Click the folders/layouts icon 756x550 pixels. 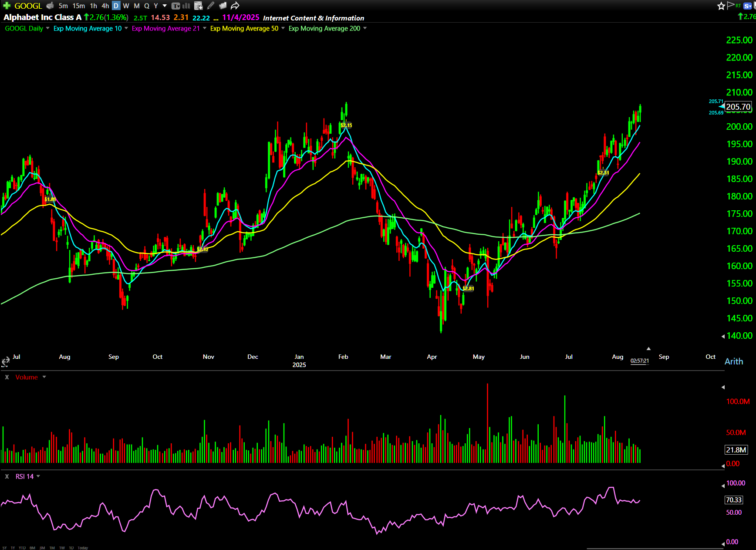pyautogui.click(x=223, y=6)
